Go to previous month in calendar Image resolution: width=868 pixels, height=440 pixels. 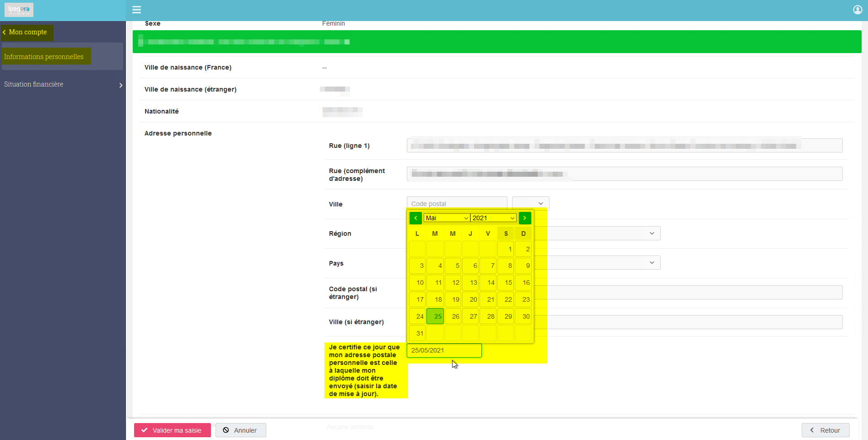tap(415, 218)
